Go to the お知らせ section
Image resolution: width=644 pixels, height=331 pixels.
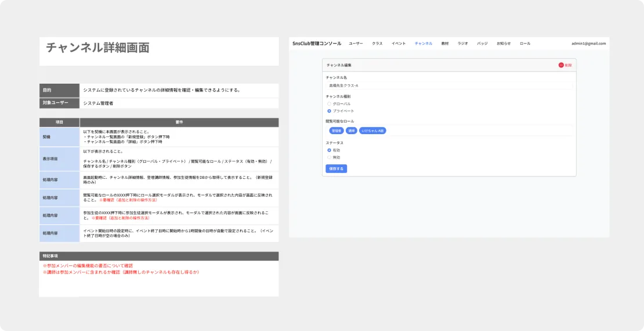pos(504,44)
